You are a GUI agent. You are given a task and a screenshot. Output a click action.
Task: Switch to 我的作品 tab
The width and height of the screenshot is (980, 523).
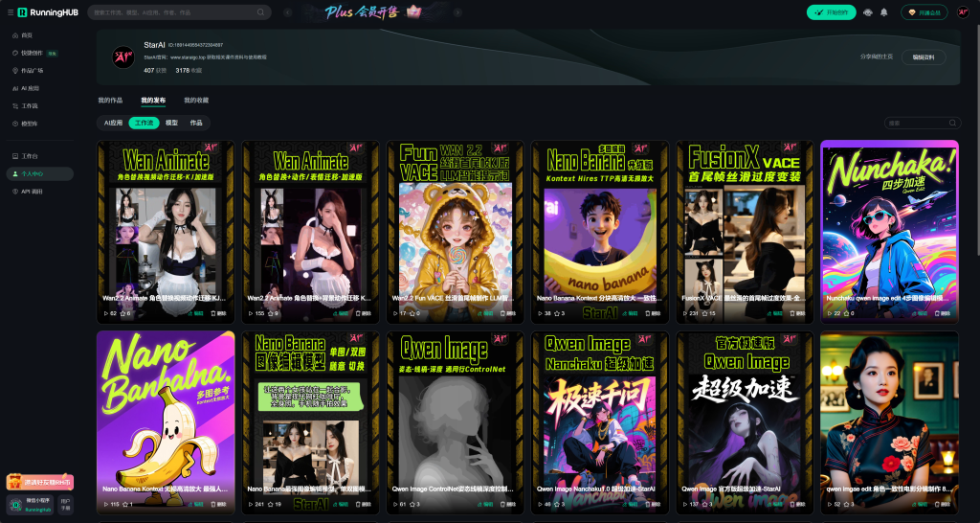110,100
